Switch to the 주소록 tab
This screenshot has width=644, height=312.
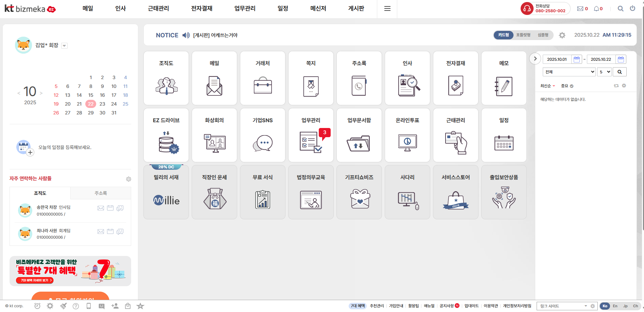pos(101,193)
